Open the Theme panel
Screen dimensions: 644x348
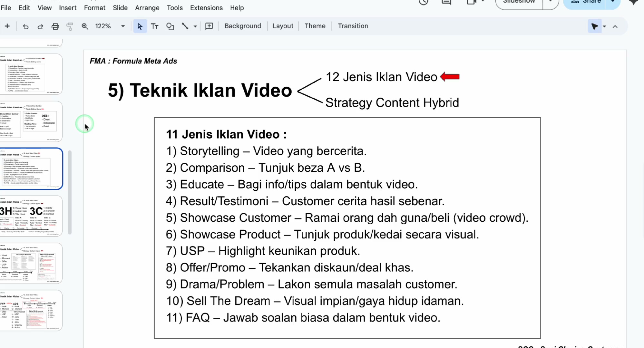(315, 26)
